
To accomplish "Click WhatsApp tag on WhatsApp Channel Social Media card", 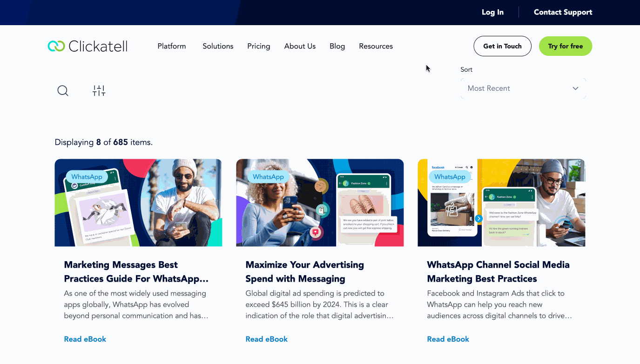I will click(450, 177).
